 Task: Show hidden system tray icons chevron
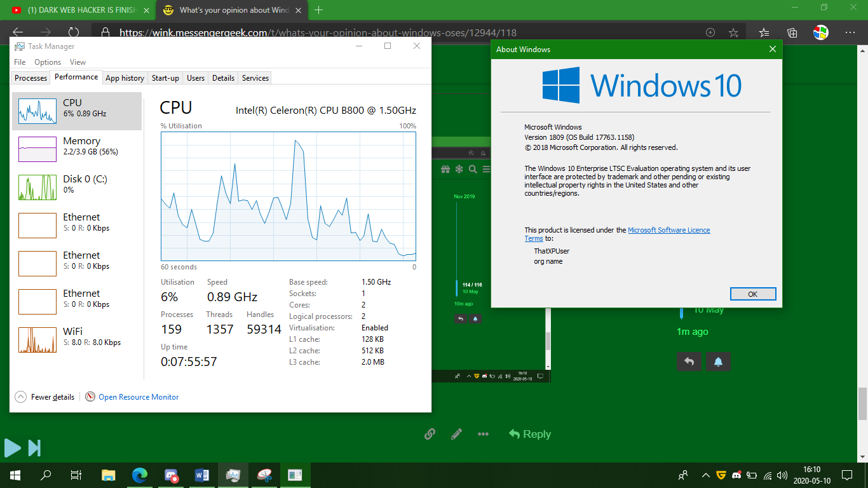pos(705,475)
